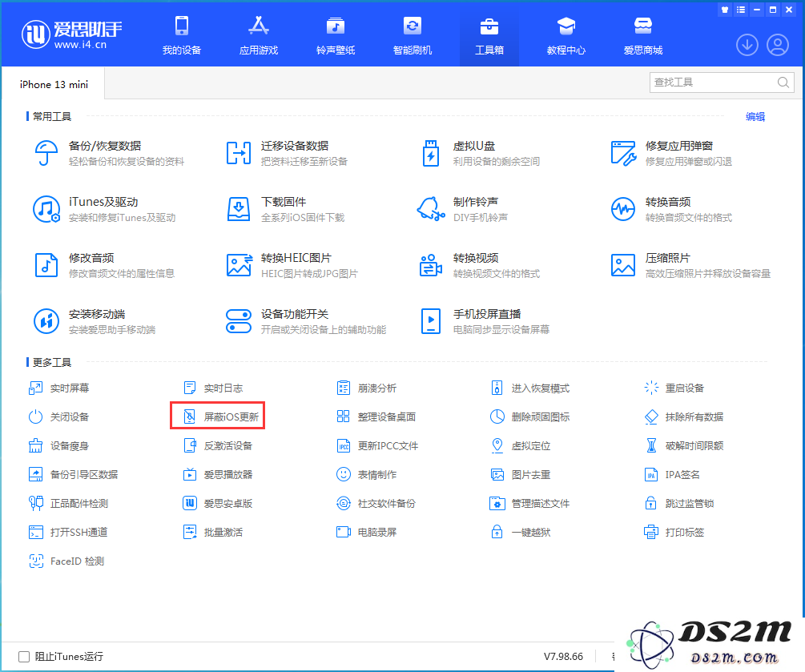Click the 打印标签 printer icon
The width and height of the screenshot is (805, 672).
651,532
